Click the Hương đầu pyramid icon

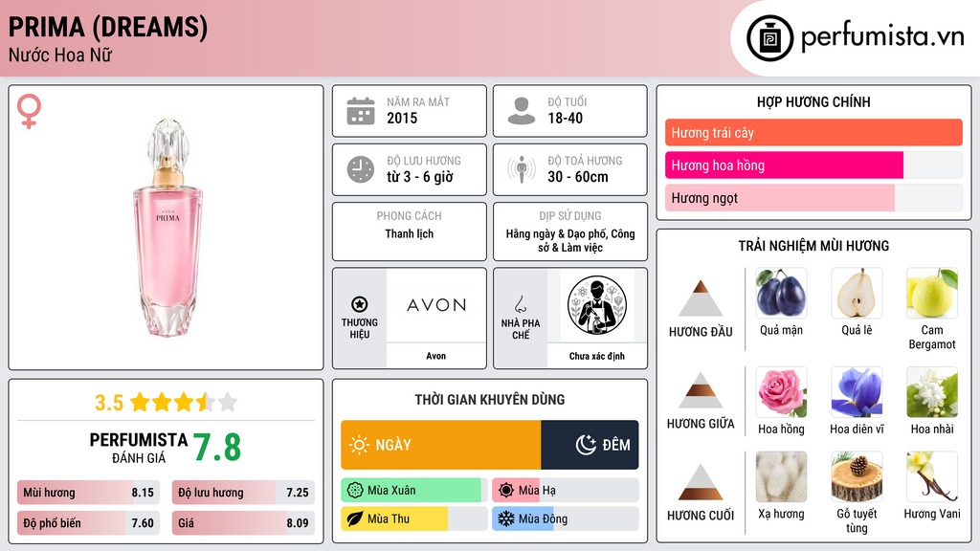701,298
